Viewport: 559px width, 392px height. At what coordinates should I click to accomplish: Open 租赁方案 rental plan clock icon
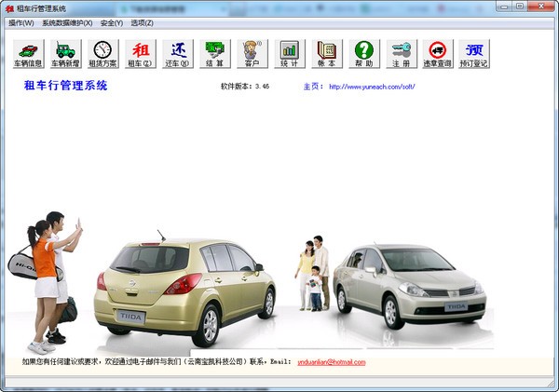coord(102,54)
